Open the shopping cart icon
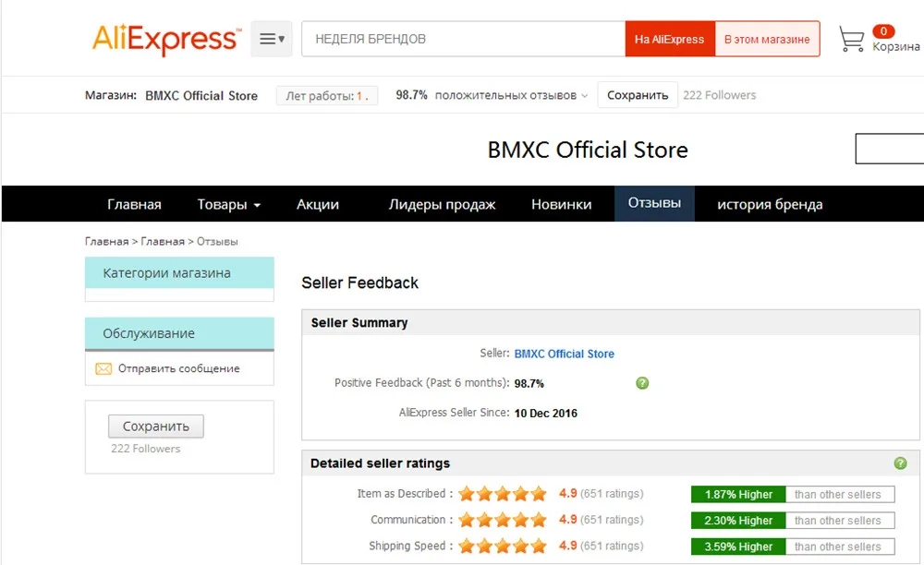 [x=852, y=40]
